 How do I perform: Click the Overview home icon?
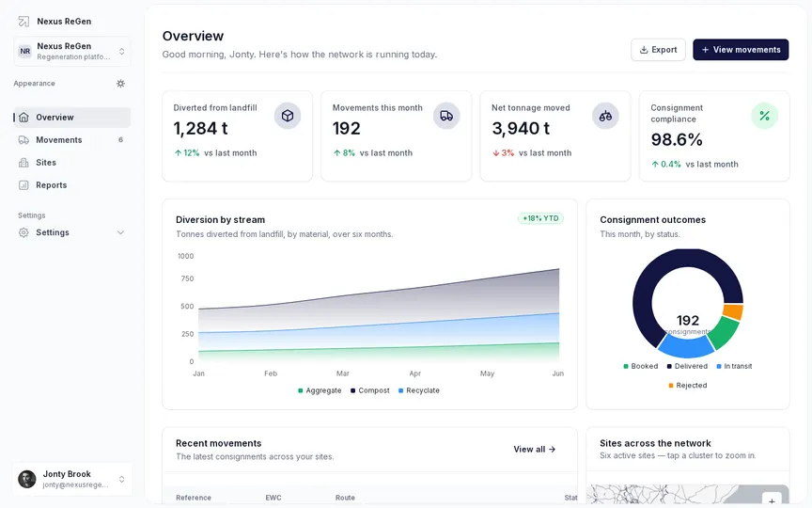pyautogui.click(x=23, y=118)
